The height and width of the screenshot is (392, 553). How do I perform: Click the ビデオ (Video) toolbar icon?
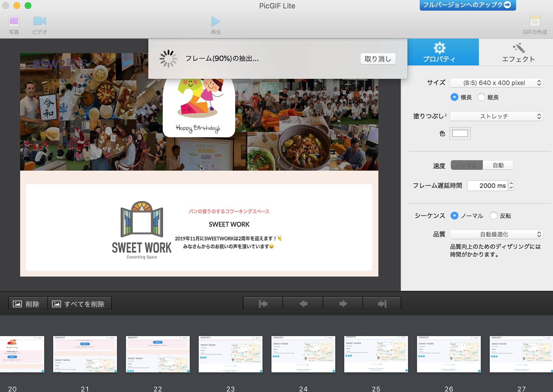coord(39,21)
